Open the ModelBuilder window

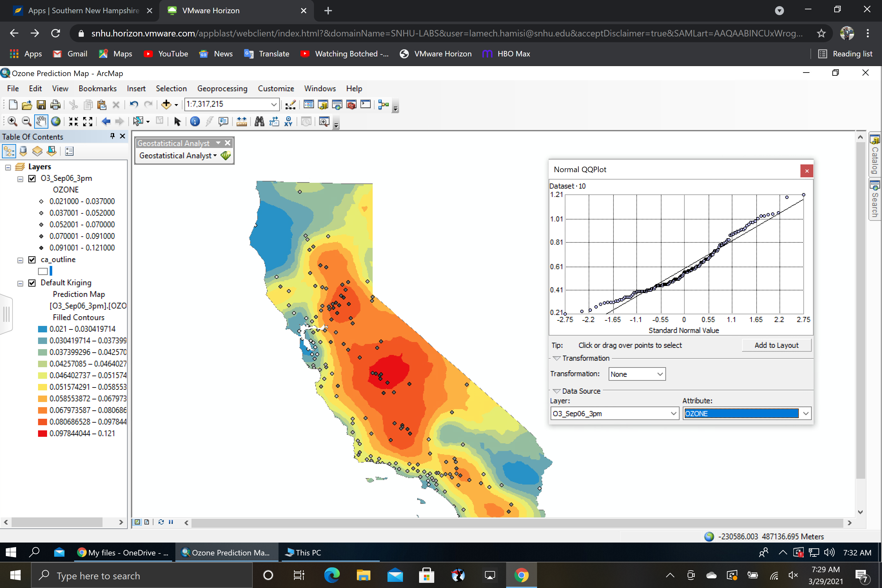click(x=383, y=105)
